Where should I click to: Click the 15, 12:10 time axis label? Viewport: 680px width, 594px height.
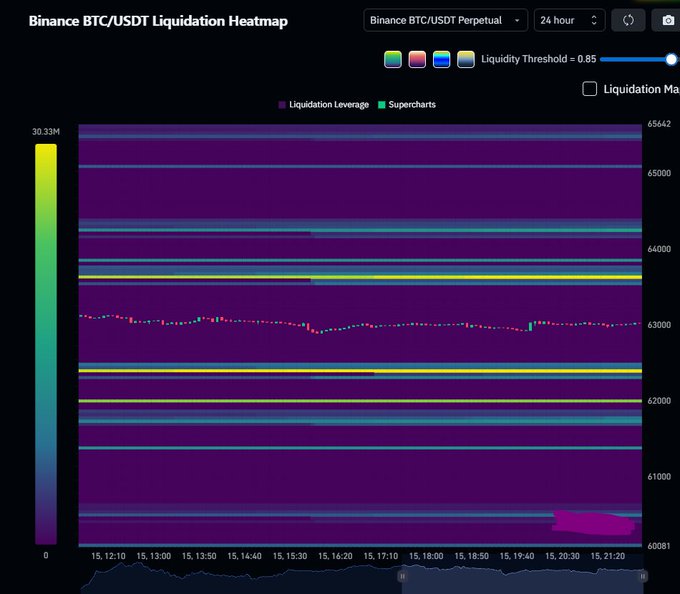click(108, 556)
